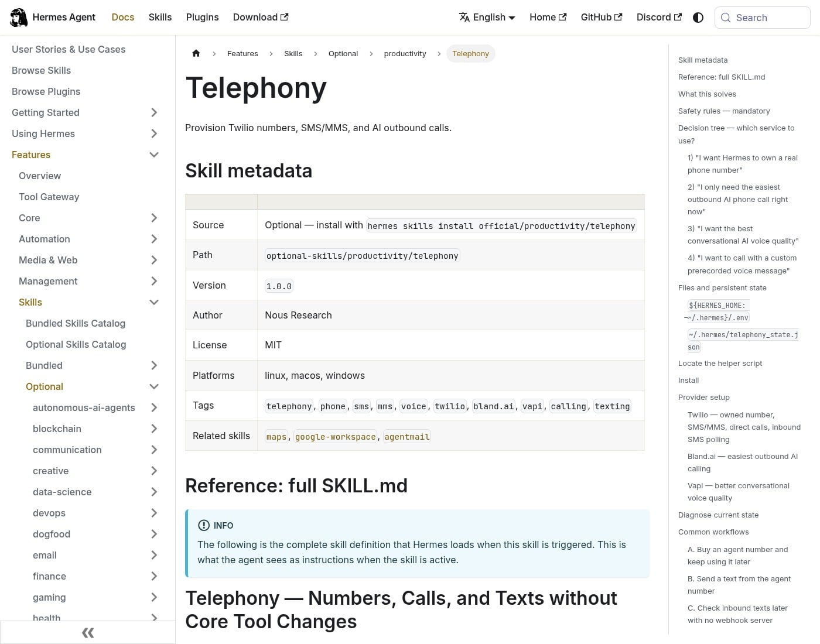Expand the Automation sidebar category
This screenshot has width=820, height=644.
(x=154, y=239)
